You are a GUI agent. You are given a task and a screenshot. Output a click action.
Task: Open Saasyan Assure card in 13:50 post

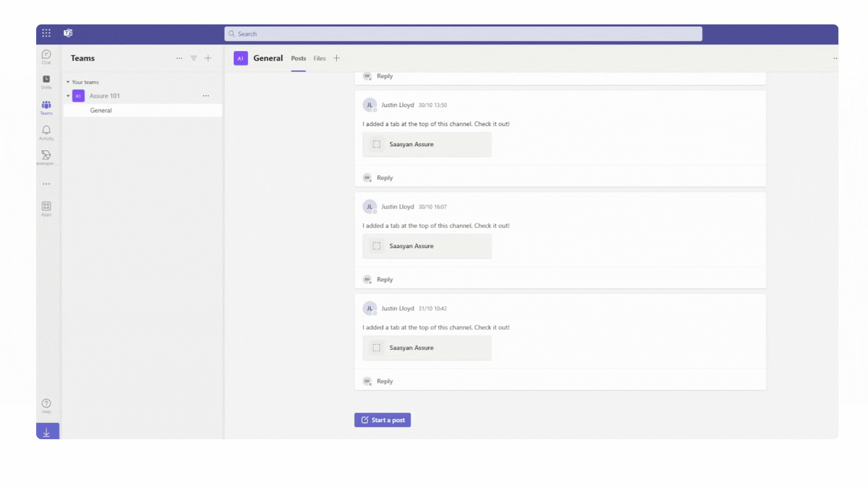tap(427, 145)
